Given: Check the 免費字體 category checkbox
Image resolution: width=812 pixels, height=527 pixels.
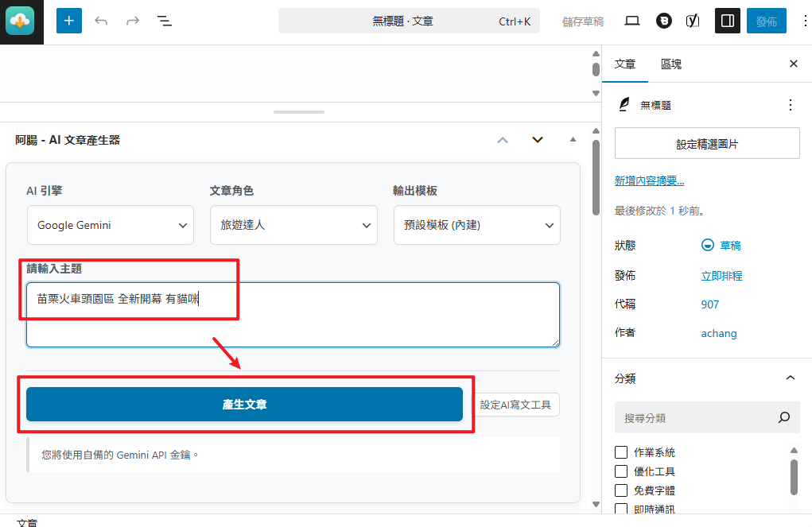Looking at the screenshot, I should [621, 490].
